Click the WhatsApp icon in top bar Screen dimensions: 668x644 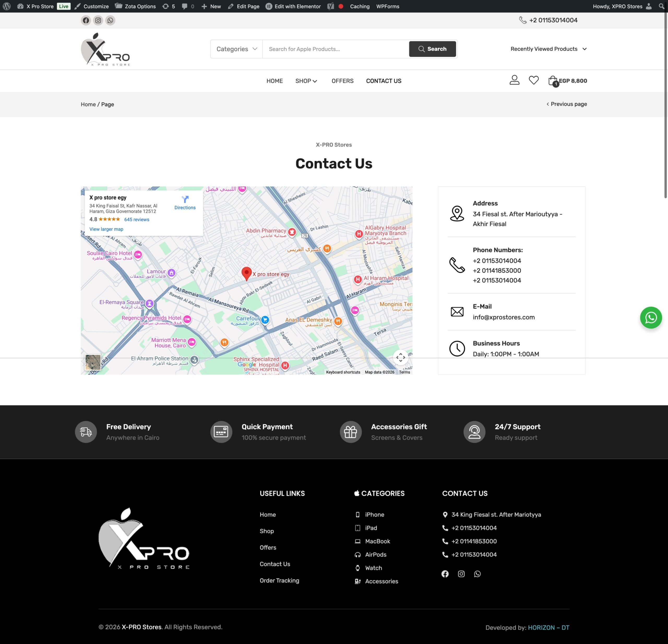pyautogui.click(x=110, y=20)
